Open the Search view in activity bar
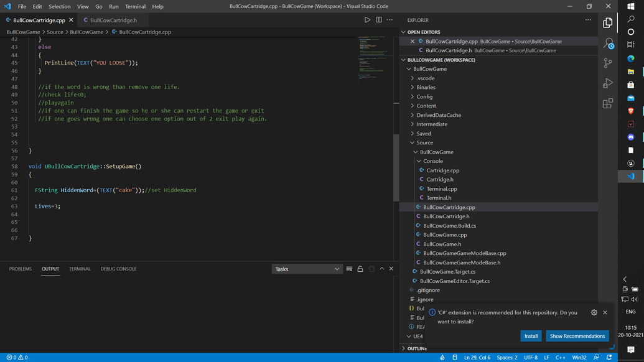This screenshot has height=362, width=644. tap(608, 43)
